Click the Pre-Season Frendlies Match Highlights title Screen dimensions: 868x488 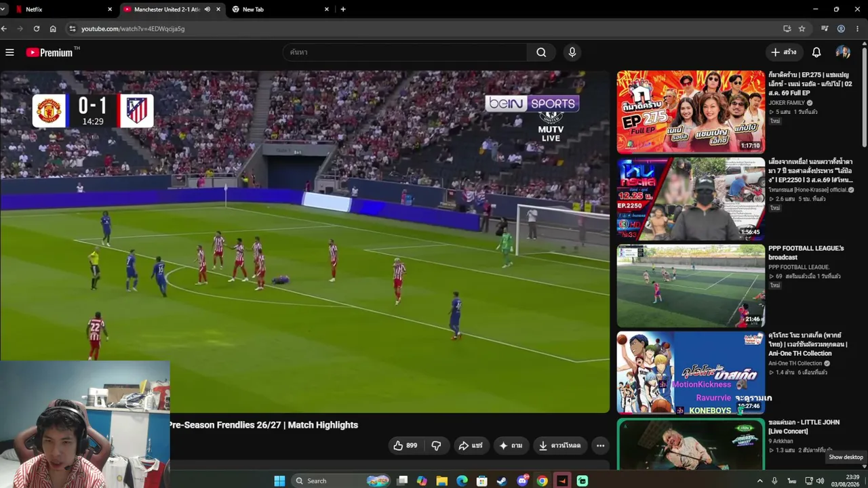[x=264, y=425]
